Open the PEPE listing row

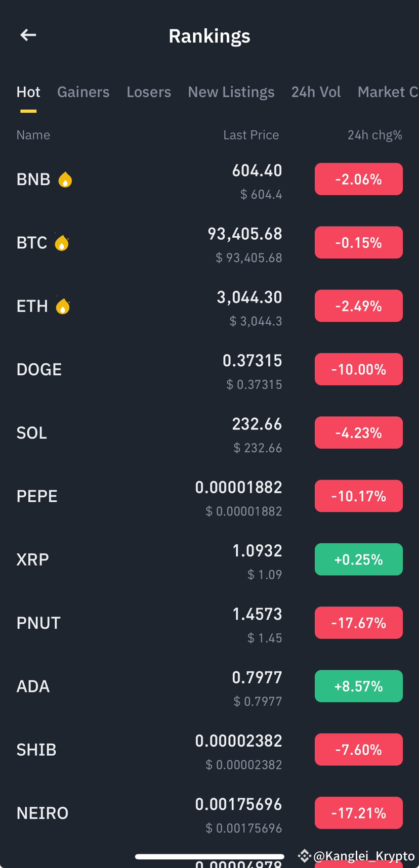209,496
